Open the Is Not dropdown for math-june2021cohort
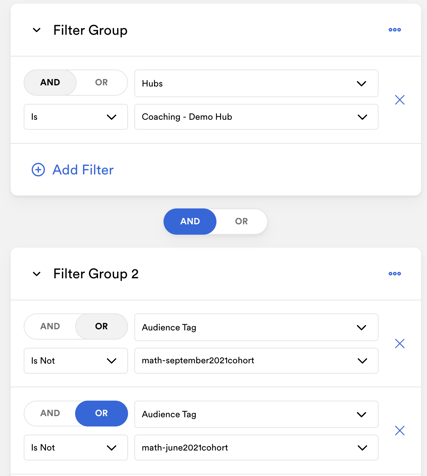Screen dimensions: 427x476 coord(76,448)
